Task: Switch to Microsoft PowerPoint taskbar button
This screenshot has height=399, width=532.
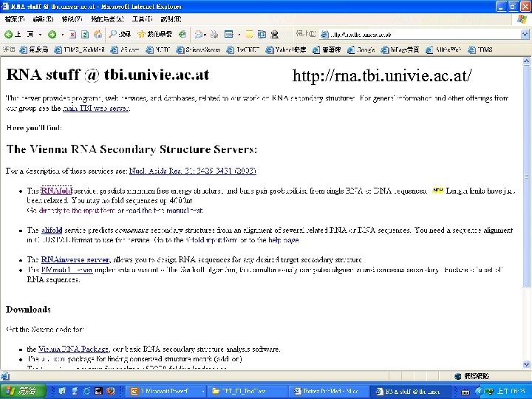Action: pos(166,391)
